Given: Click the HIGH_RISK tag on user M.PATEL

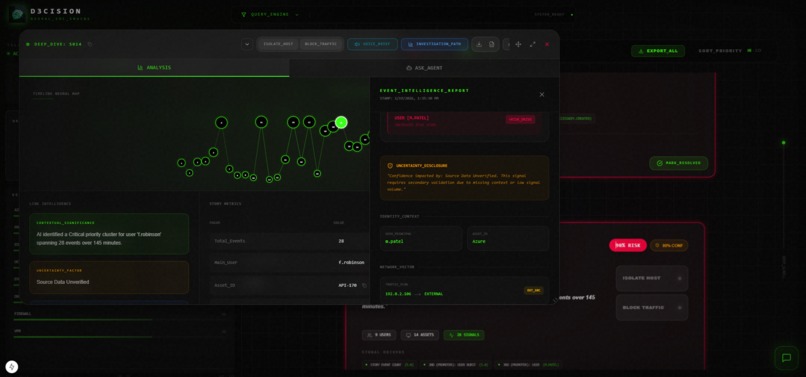Looking at the screenshot, I should click(x=520, y=119).
